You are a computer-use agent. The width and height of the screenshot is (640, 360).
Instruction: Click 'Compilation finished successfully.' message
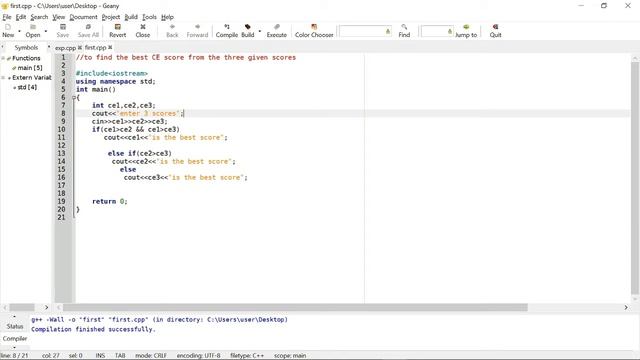pyautogui.click(x=93, y=329)
